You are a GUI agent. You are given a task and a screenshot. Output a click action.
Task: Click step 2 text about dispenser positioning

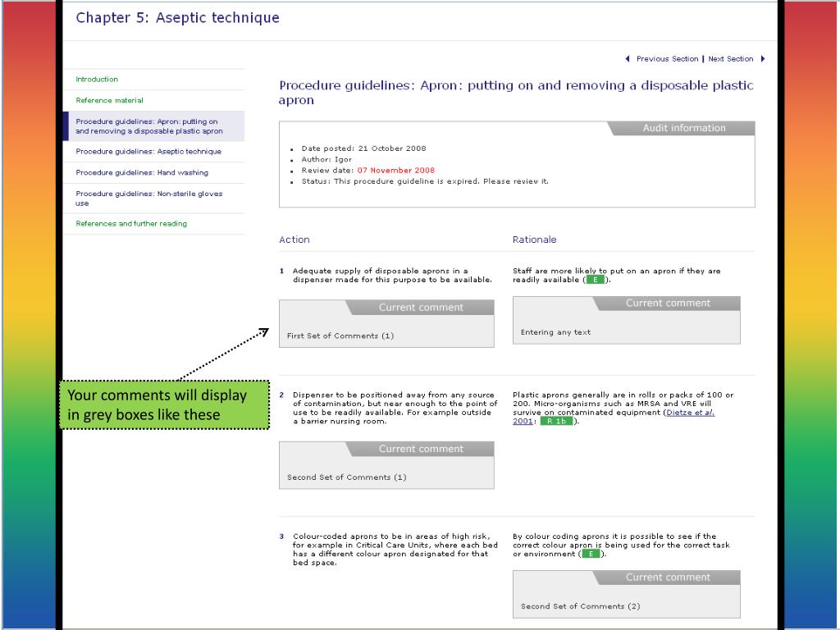(x=395, y=409)
